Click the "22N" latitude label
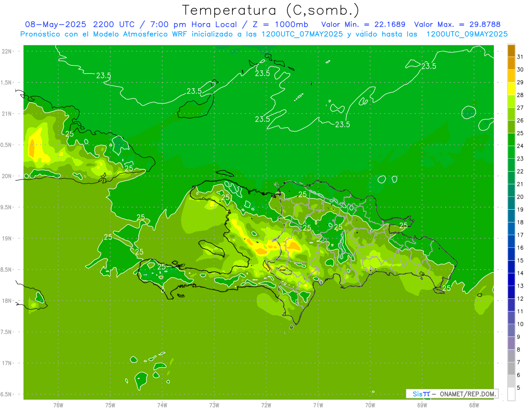 [8, 51]
